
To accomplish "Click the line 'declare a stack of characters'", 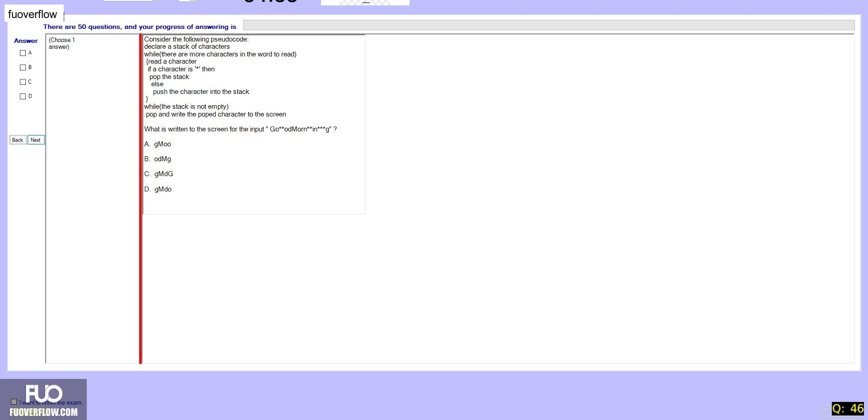I will [x=187, y=47].
